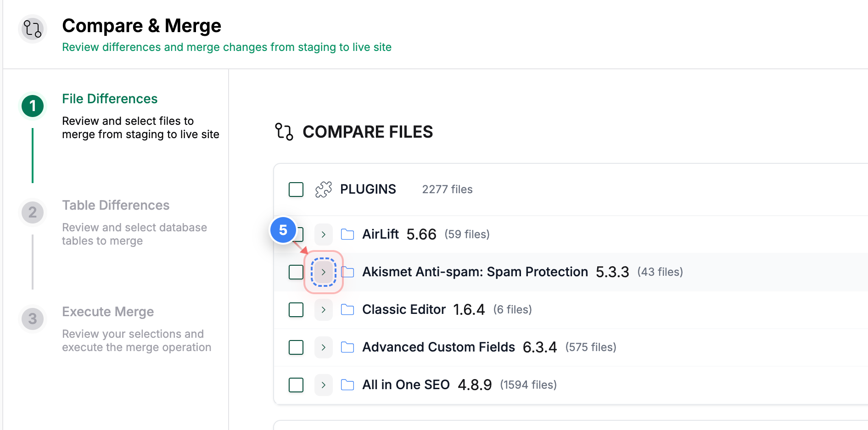Click the folder icon next to Classic Editor

(347, 309)
